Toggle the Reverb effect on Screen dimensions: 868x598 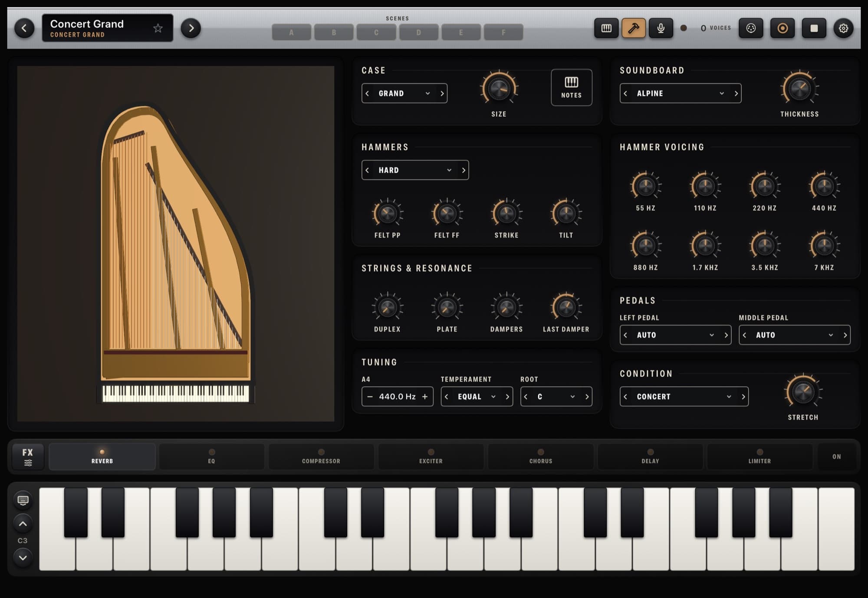102,457
